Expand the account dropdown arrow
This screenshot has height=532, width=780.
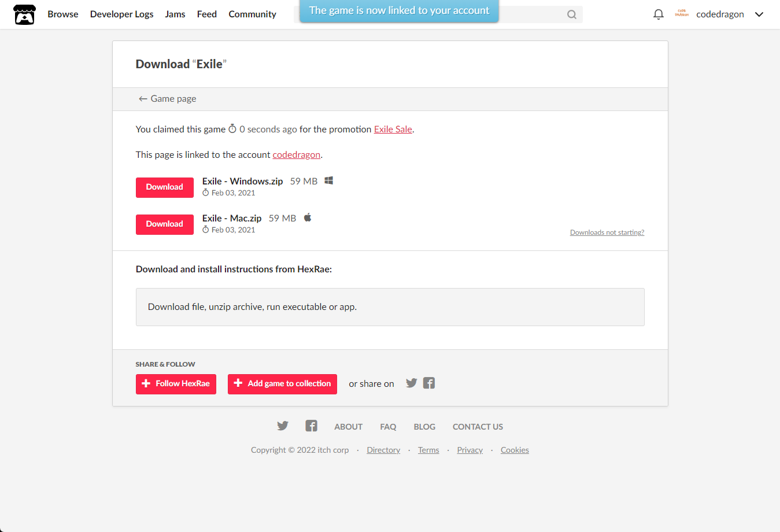click(x=759, y=14)
